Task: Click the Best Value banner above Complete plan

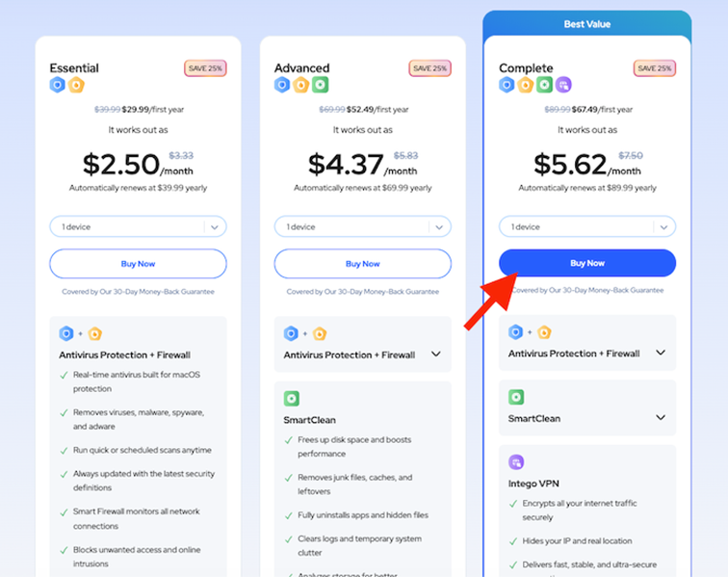Action: click(586, 23)
